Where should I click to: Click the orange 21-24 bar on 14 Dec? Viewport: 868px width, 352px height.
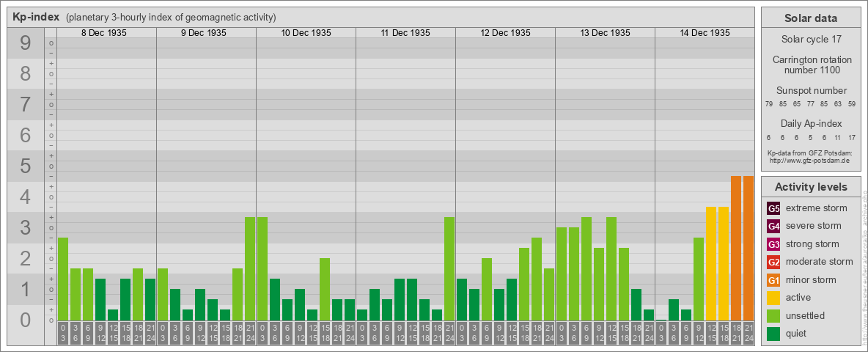click(x=749, y=248)
